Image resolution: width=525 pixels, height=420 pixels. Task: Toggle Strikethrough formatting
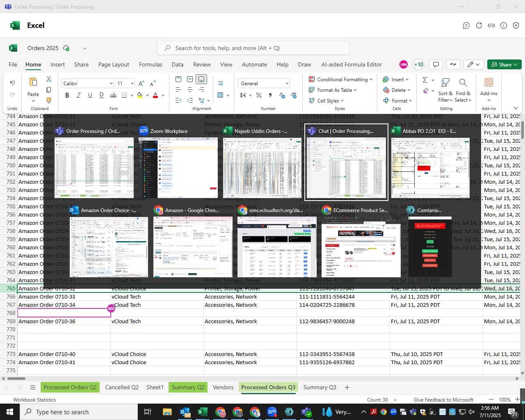tap(113, 95)
